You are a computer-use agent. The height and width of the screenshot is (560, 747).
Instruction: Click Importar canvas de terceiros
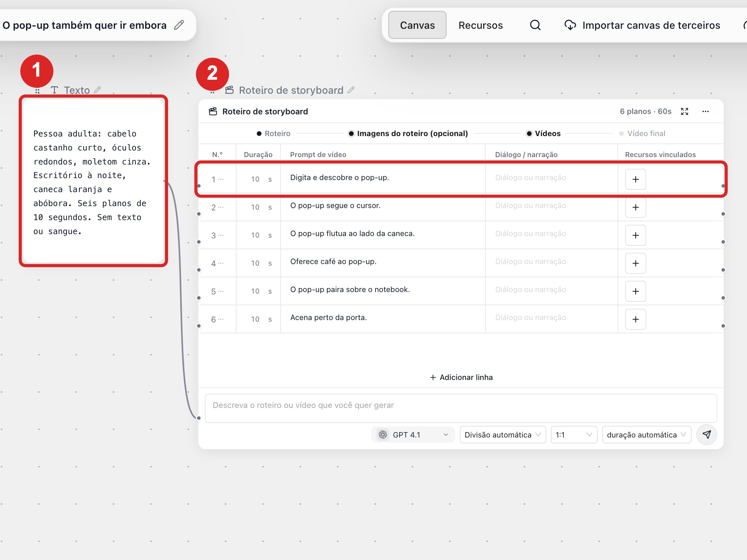642,25
